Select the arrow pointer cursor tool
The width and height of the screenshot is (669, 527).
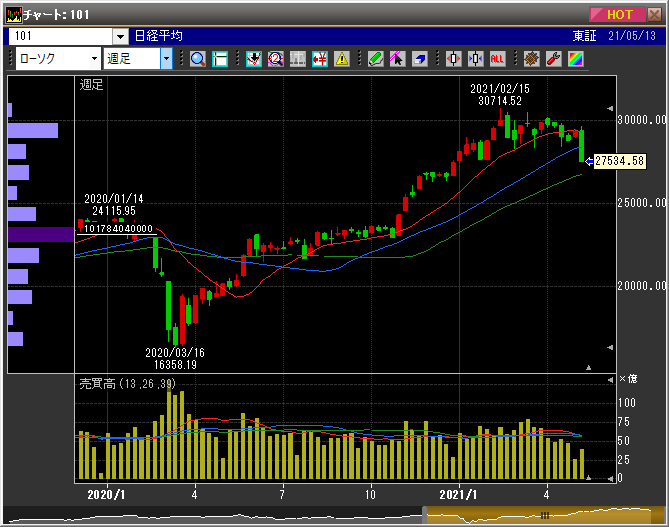tap(398, 59)
